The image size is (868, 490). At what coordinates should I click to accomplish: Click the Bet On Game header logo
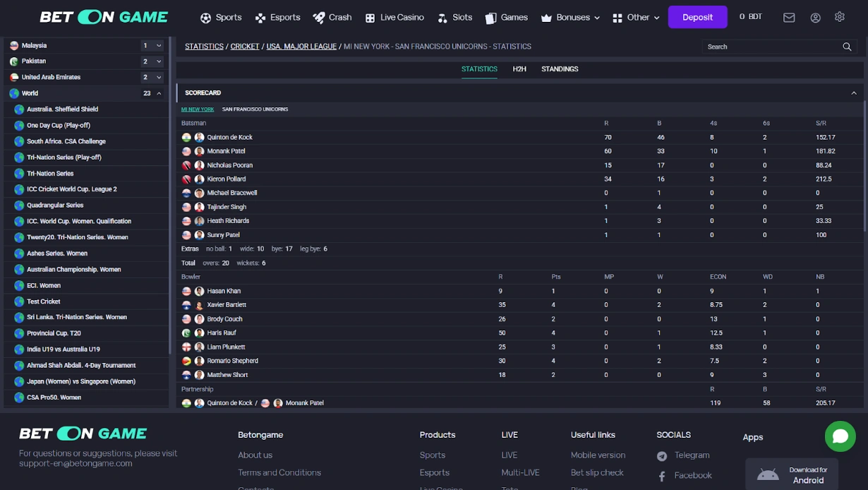(x=104, y=17)
